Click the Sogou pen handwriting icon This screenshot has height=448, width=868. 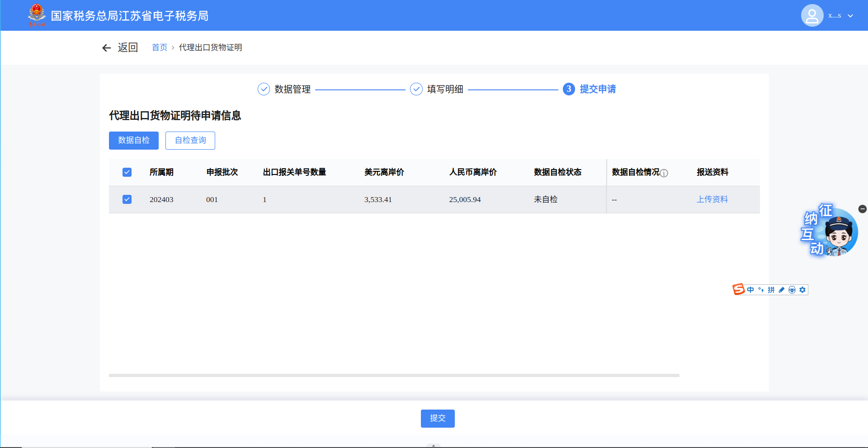[x=781, y=290]
